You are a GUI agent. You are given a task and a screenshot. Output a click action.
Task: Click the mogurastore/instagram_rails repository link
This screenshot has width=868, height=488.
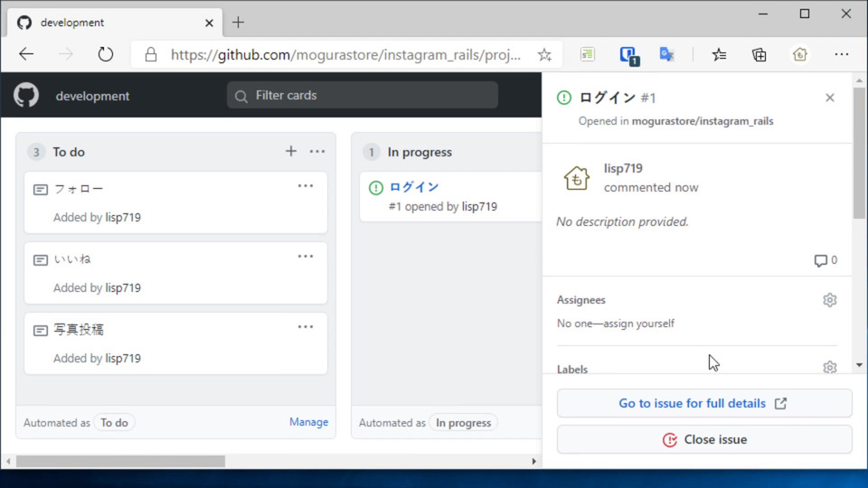point(703,121)
